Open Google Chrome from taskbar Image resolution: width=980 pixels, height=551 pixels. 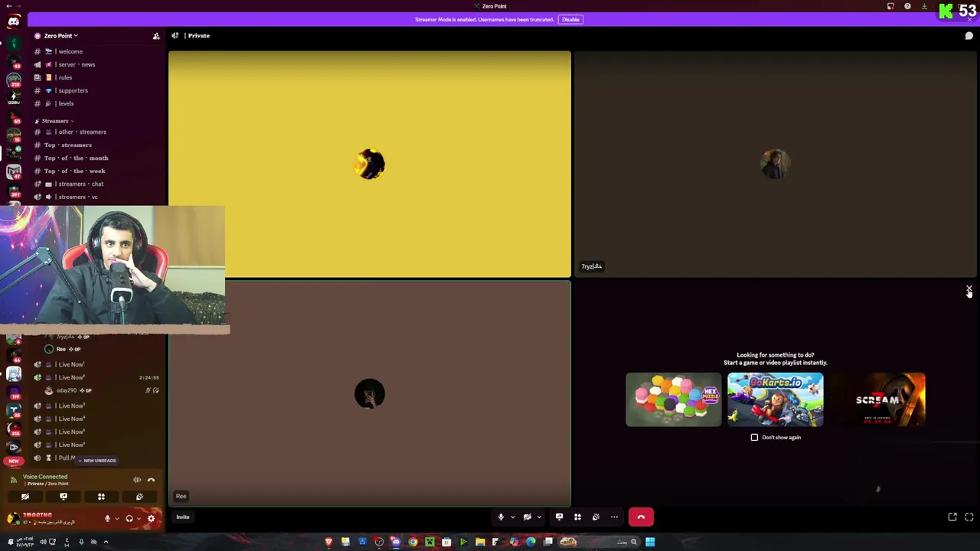(413, 542)
